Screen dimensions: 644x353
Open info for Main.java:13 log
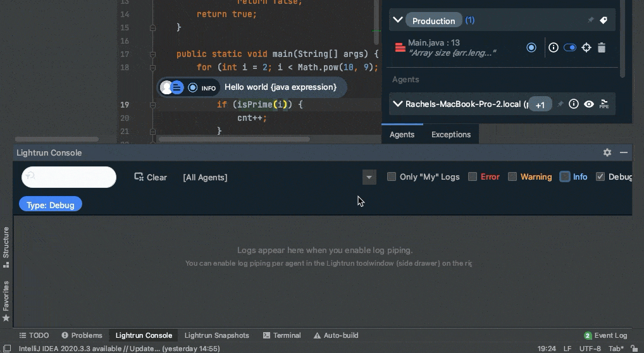point(554,47)
